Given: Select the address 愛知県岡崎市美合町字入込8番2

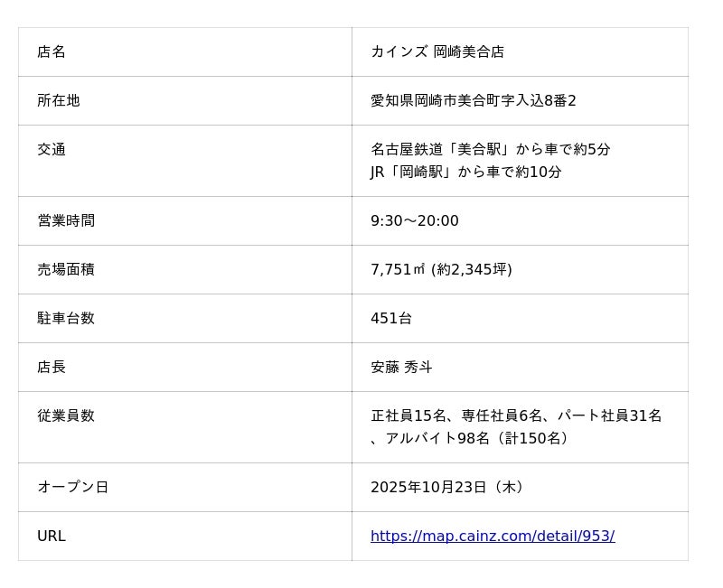Looking at the screenshot, I should [473, 100].
